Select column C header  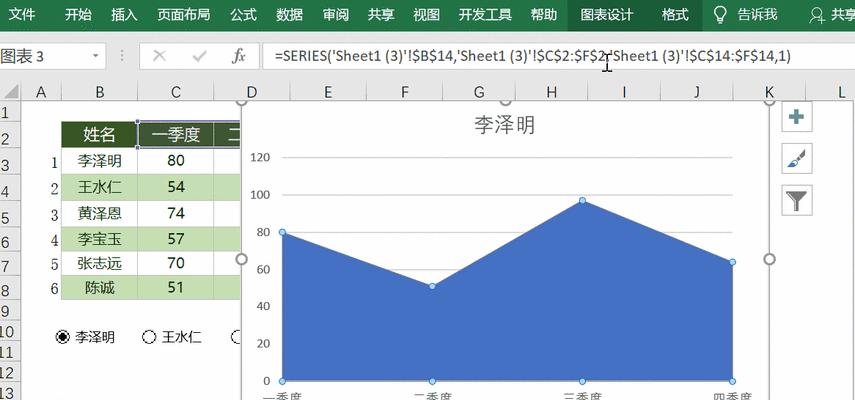[176, 92]
